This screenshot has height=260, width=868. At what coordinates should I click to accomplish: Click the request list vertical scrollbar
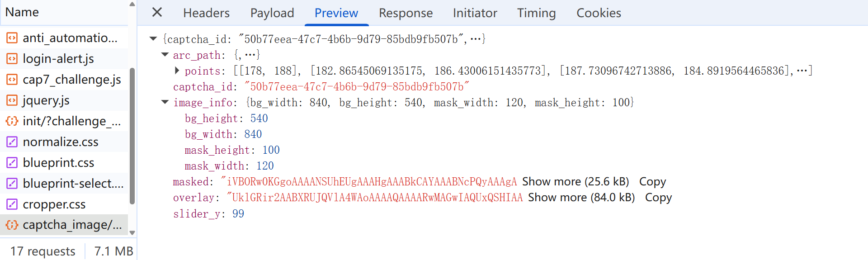[x=132, y=136]
